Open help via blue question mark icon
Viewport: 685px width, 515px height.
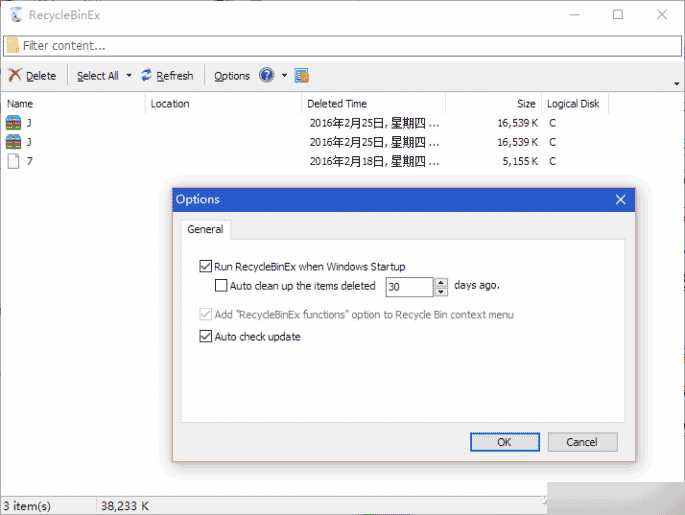[x=267, y=75]
